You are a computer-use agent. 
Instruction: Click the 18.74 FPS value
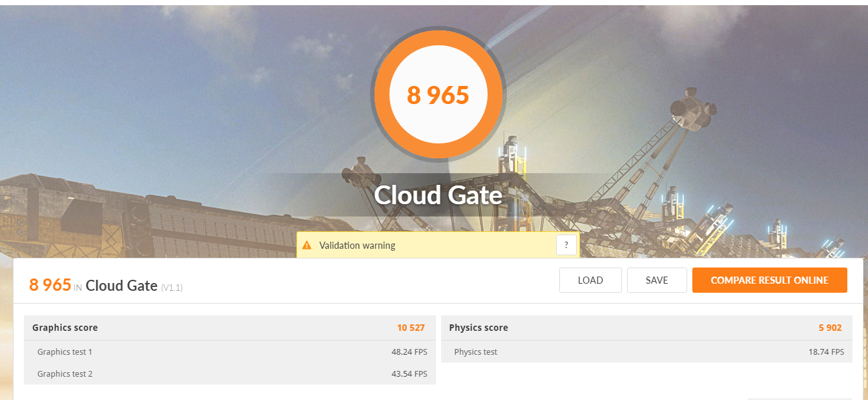(x=826, y=352)
